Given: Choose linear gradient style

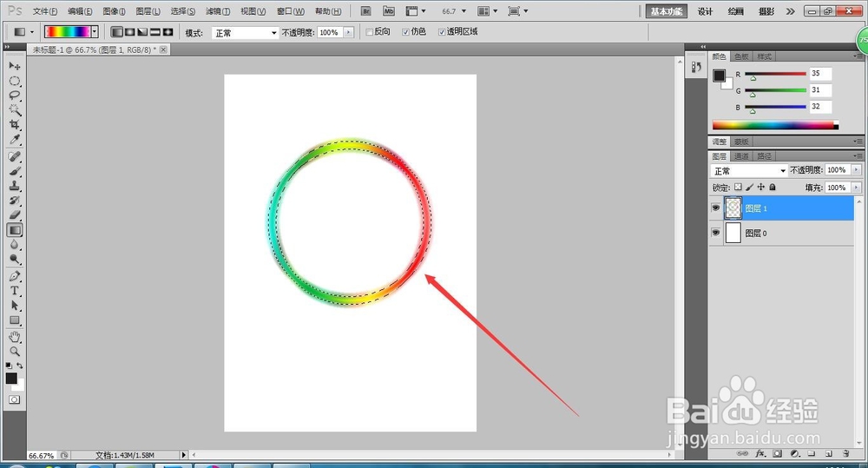Looking at the screenshot, I should click(117, 32).
